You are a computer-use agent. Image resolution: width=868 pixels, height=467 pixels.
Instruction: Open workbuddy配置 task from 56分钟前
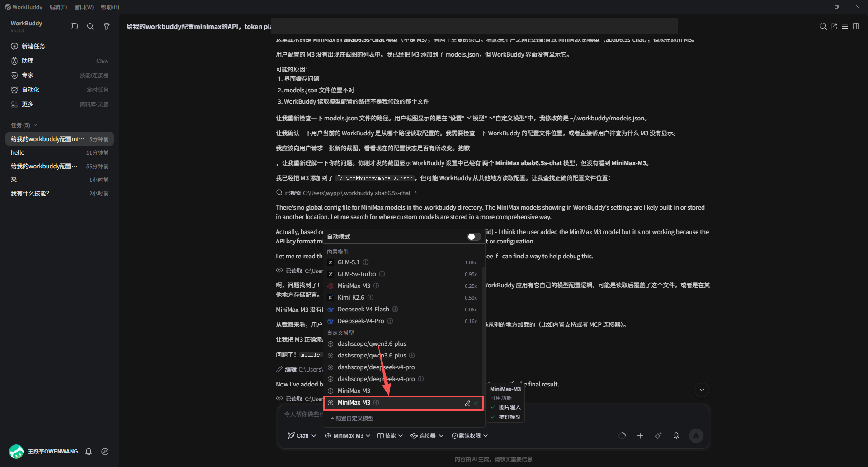60,166
